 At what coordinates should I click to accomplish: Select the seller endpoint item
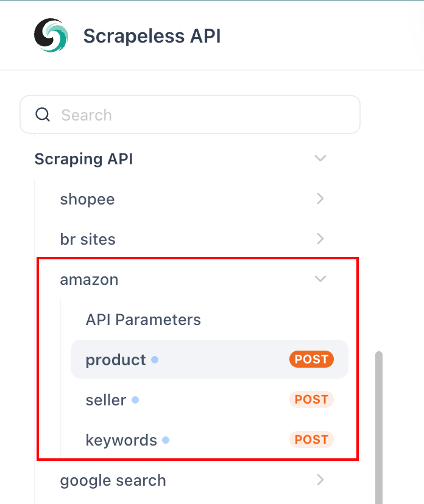106,400
